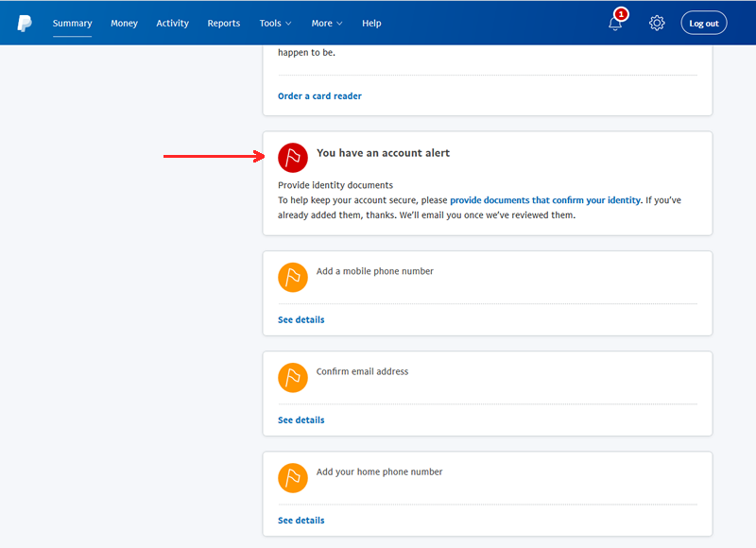Click the You have an account alert heading
This screenshot has width=756, height=548.
383,153
